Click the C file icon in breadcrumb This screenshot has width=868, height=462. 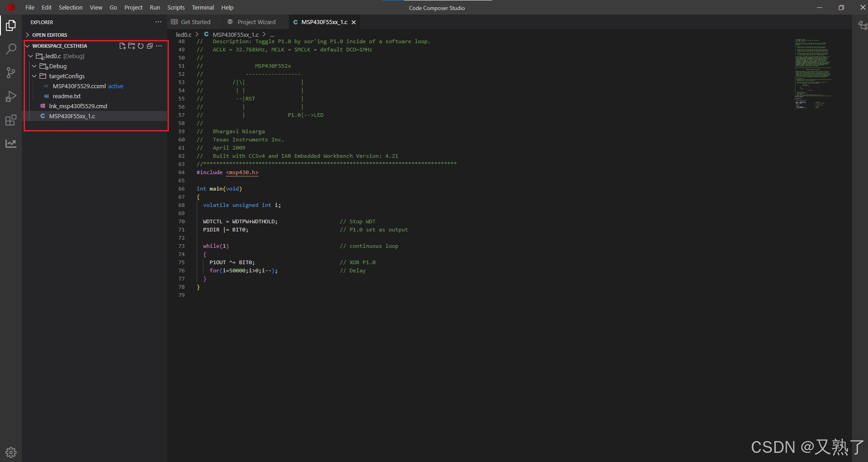coord(206,34)
